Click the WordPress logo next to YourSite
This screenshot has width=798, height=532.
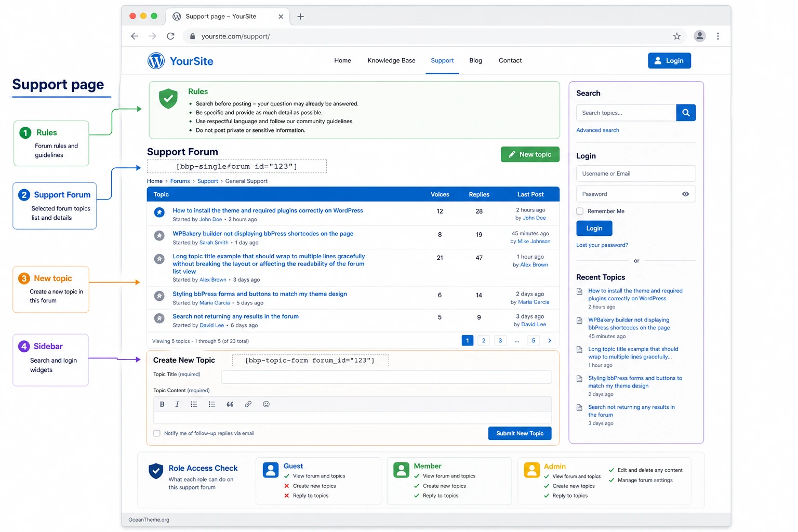click(x=156, y=61)
